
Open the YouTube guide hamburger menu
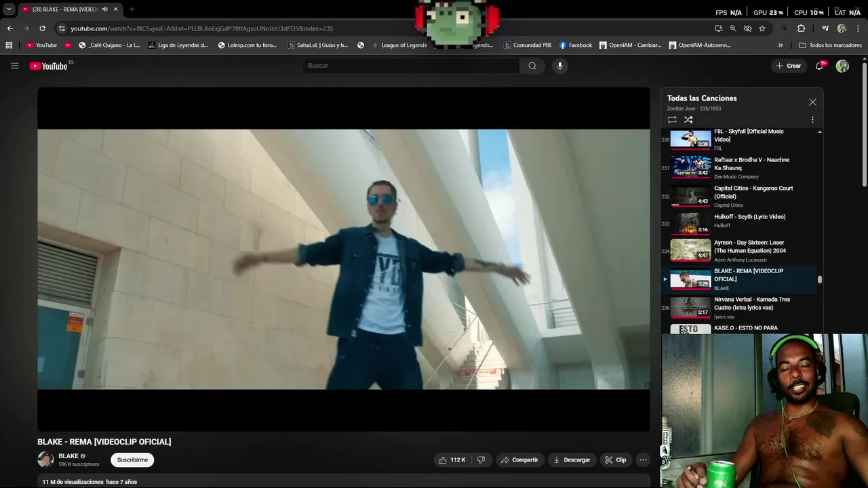click(14, 66)
